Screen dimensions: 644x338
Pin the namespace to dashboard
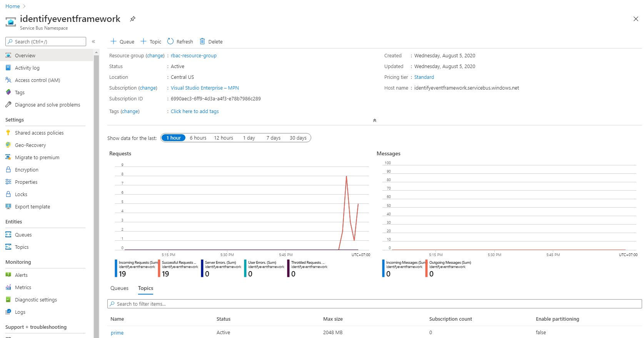coord(133,19)
